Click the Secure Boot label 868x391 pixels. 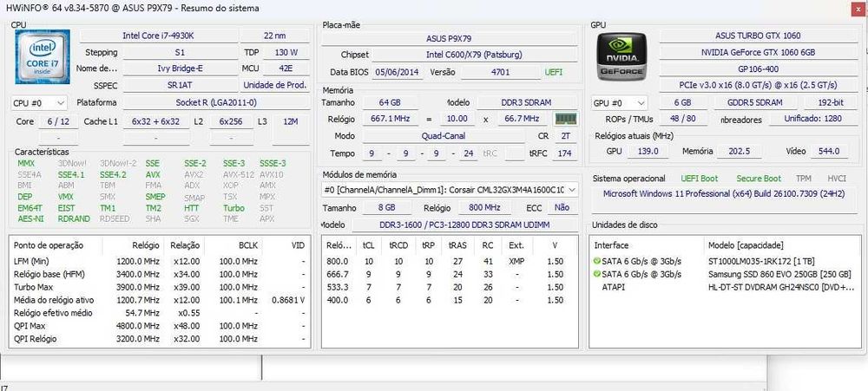point(759,179)
